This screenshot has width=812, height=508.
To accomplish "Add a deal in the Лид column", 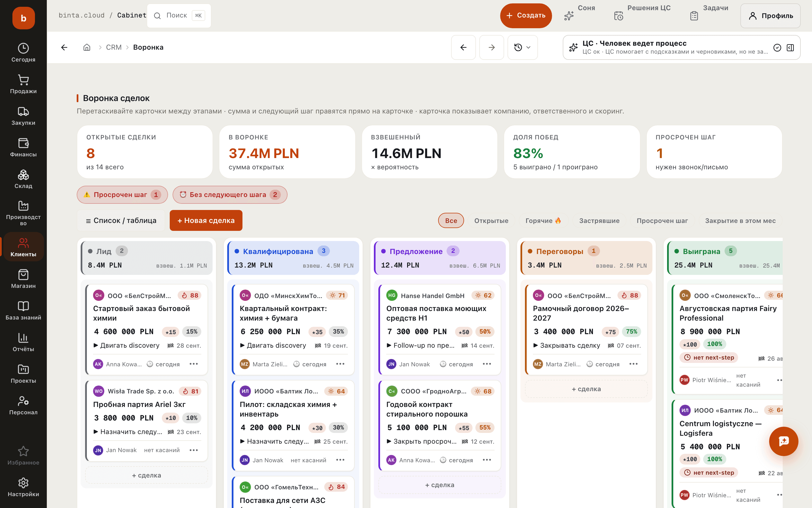I will [x=147, y=475].
